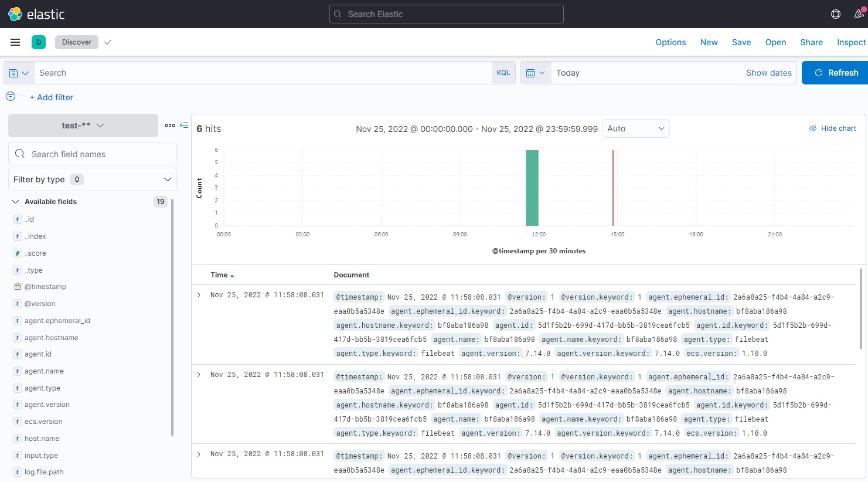Focus the KQL query search field
Viewport: 868px width, 482px height.
pos(263,73)
